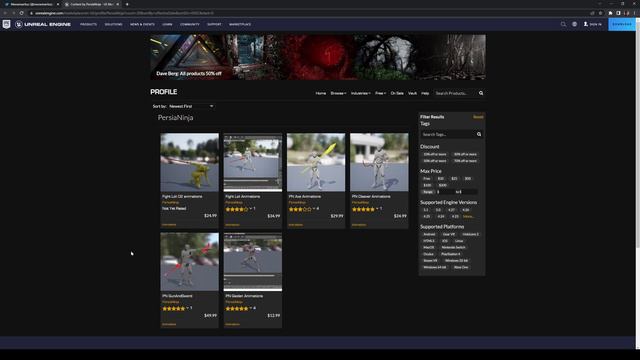Click the browser back arrow
Image resolution: width=640 pixels, height=360 pixels.
click(x=5, y=13)
